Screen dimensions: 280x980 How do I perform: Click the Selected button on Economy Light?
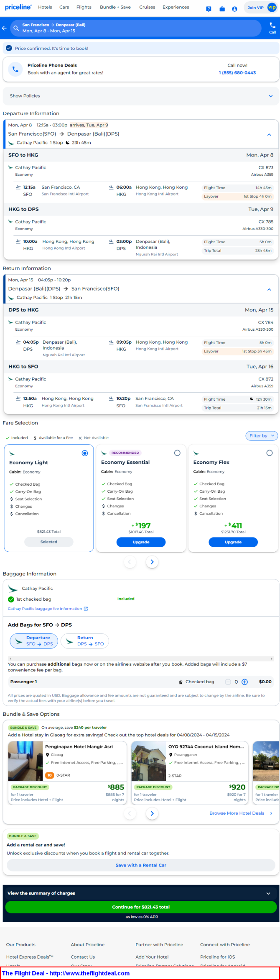[x=49, y=542]
